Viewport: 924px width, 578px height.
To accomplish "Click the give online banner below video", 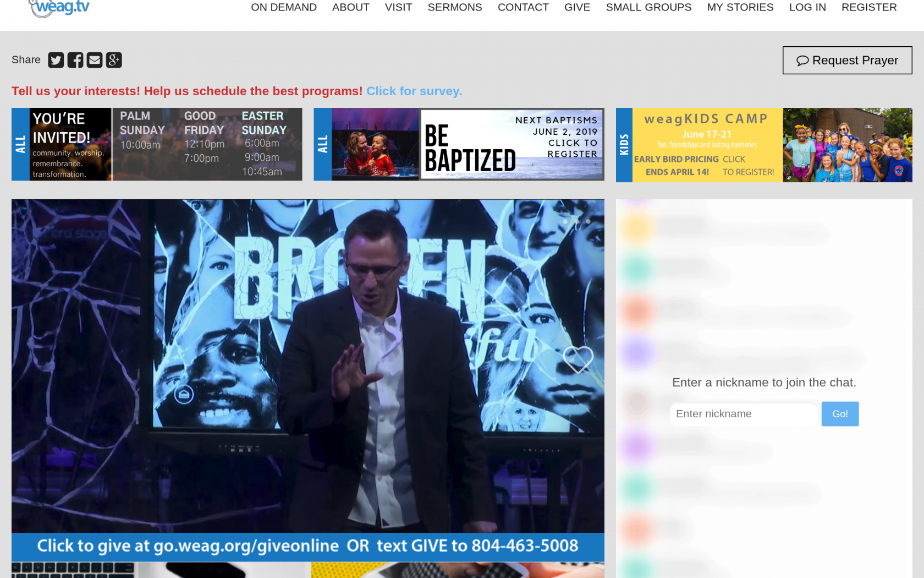I will pyautogui.click(x=307, y=546).
